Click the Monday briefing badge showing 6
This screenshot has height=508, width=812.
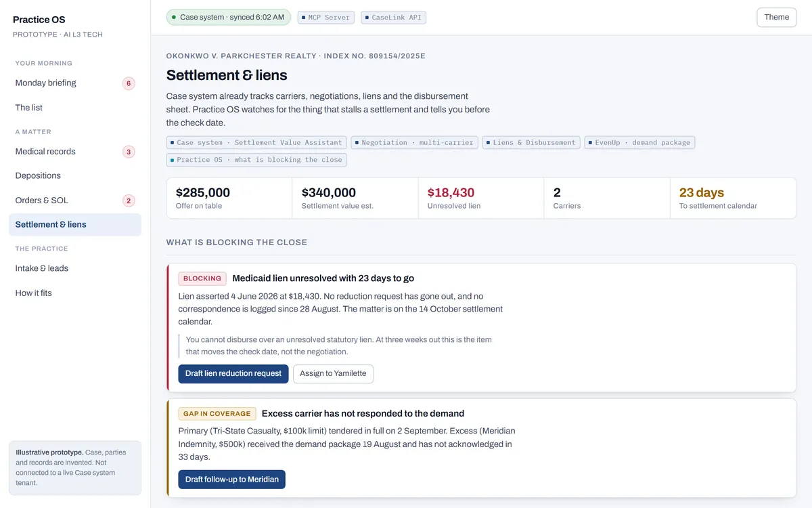(x=129, y=83)
